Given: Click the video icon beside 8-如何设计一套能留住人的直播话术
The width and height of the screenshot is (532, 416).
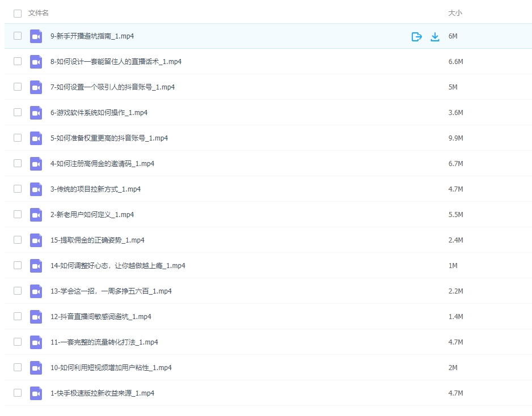Looking at the screenshot, I should tap(36, 61).
